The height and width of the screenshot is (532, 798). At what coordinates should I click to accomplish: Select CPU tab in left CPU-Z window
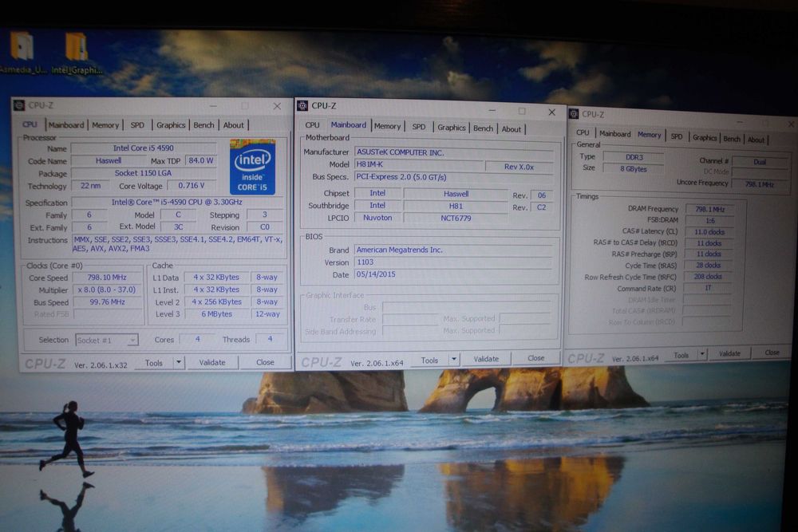click(x=30, y=124)
